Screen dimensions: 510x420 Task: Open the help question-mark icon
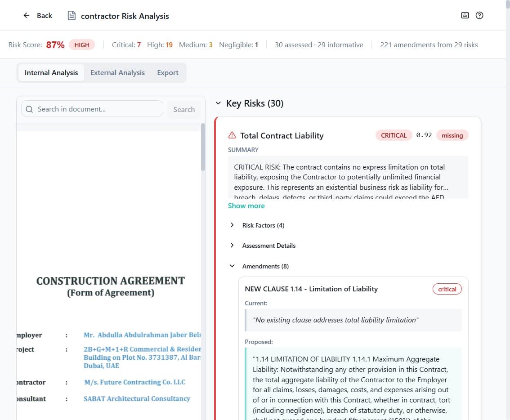point(479,15)
